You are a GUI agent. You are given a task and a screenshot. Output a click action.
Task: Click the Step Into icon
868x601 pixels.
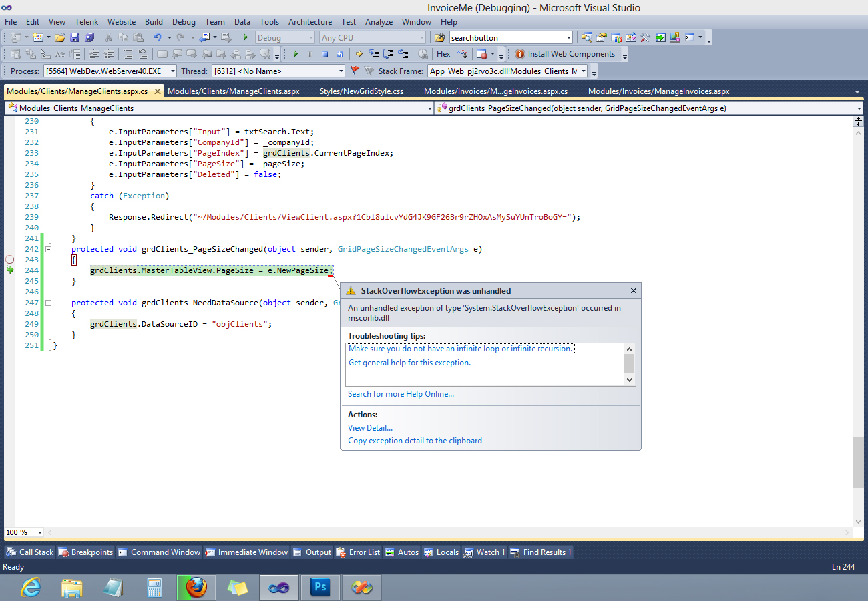[373, 54]
